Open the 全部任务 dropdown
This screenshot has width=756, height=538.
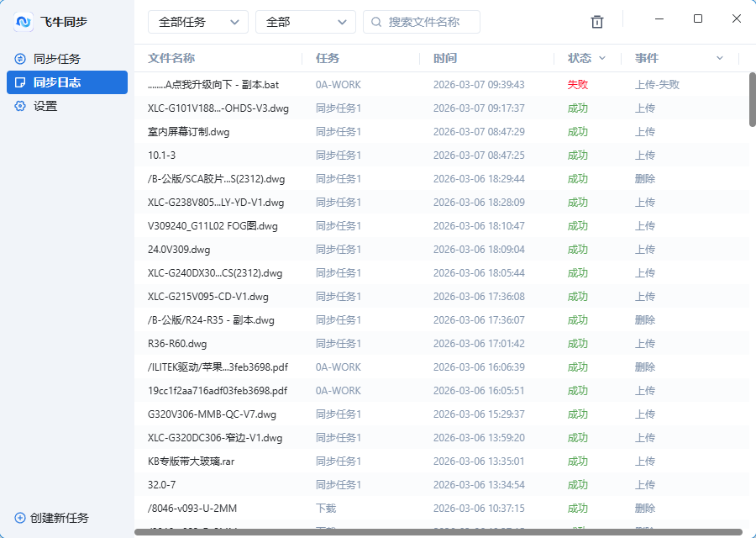(198, 22)
